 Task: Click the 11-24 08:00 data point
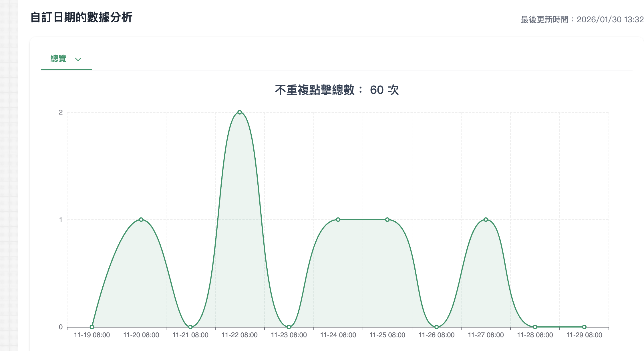click(x=338, y=220)
